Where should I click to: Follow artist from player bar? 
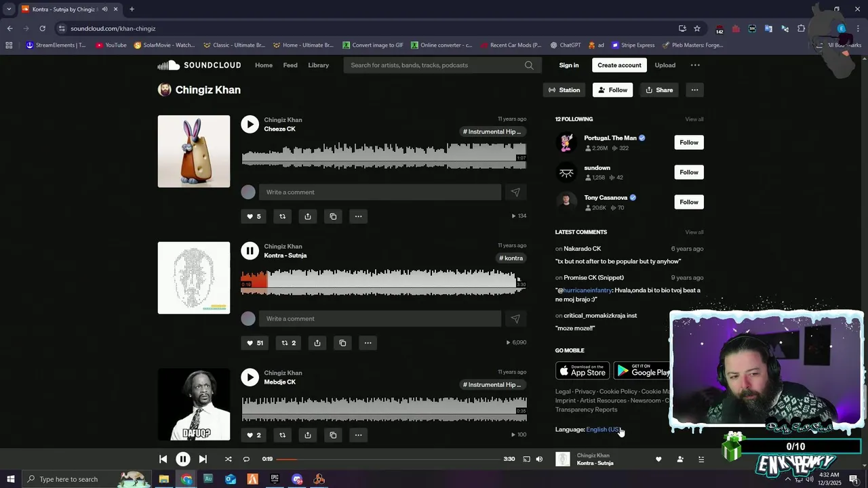(x=680, y=459)
